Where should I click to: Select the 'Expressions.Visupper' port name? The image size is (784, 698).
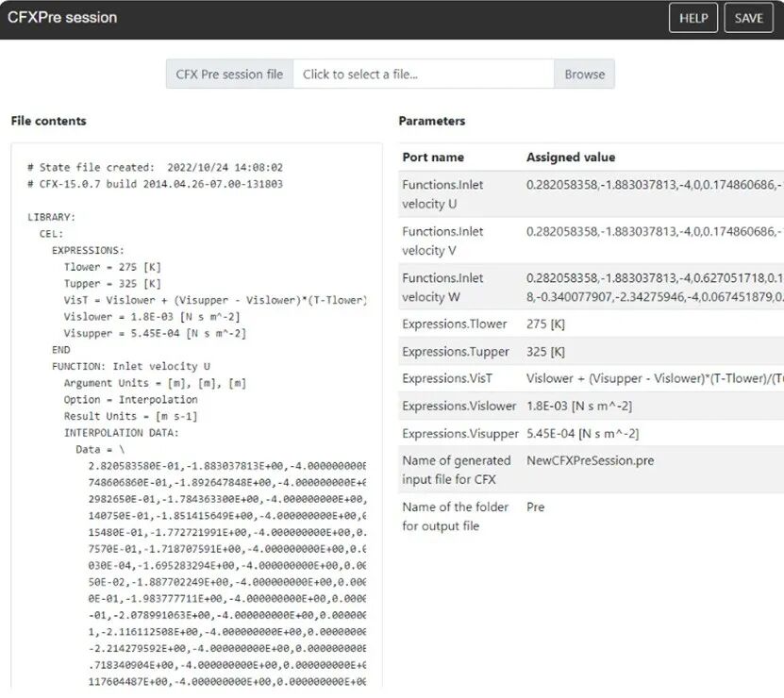pos(460,434)
